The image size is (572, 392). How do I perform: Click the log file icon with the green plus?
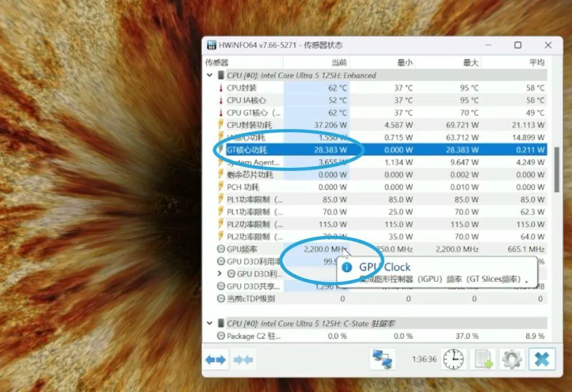click(484, 360)
